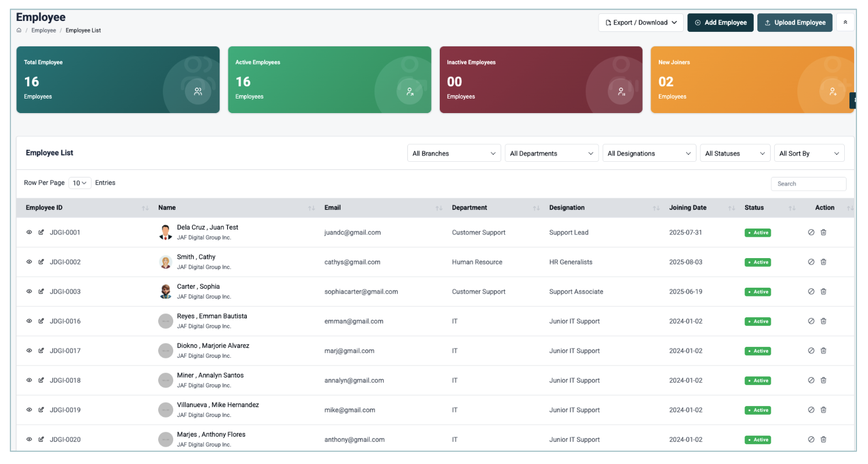This screenshot has height=464, width=868.
Task: Click the Add Employee button
Action: 720,23
